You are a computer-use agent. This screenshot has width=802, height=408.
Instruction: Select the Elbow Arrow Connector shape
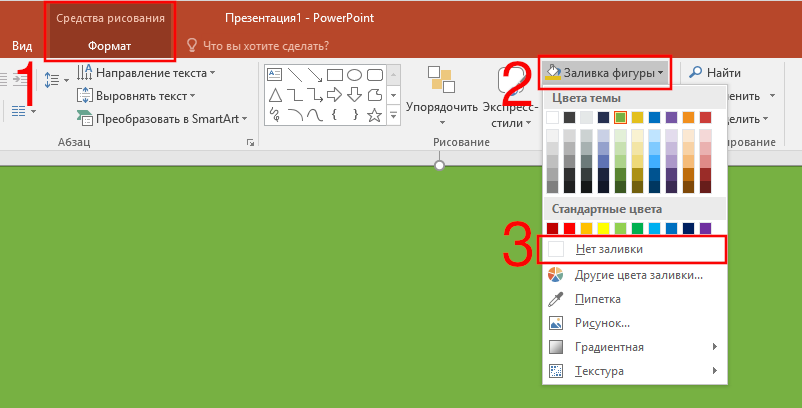coord(315,95)
